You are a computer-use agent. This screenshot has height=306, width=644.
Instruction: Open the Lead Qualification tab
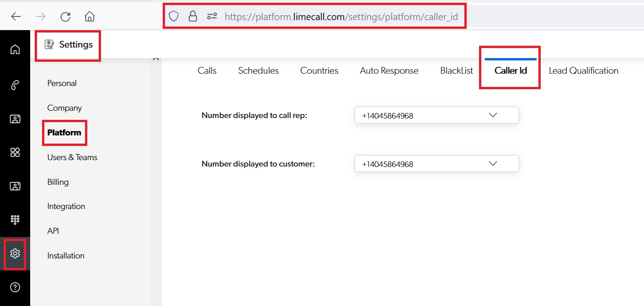click(583, 71)
